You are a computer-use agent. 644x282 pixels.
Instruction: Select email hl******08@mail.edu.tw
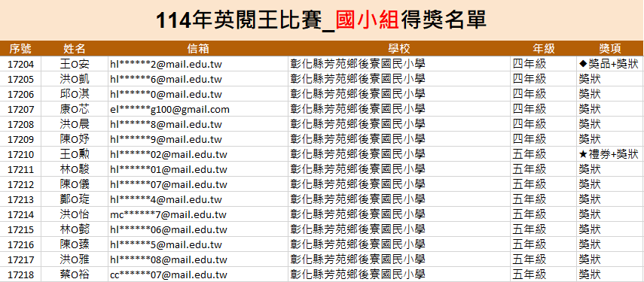tap(169, 260)
